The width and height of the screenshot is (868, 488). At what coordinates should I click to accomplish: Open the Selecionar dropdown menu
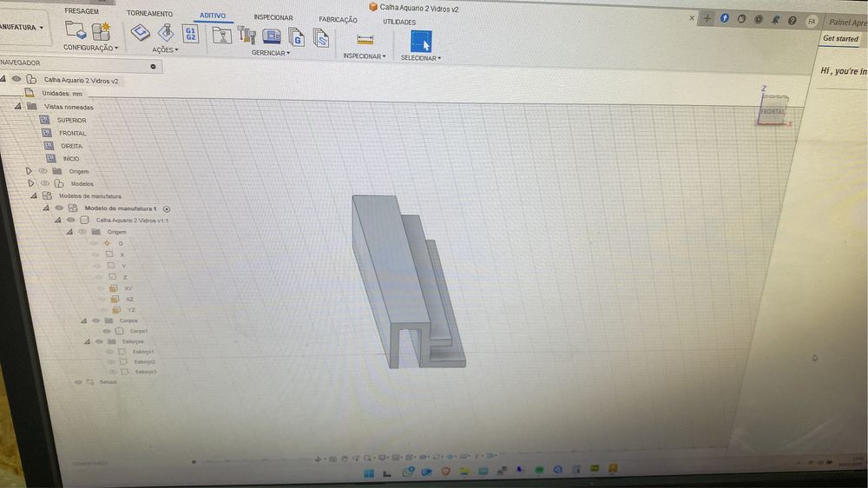pyautogui.click(x=421, y=57)
